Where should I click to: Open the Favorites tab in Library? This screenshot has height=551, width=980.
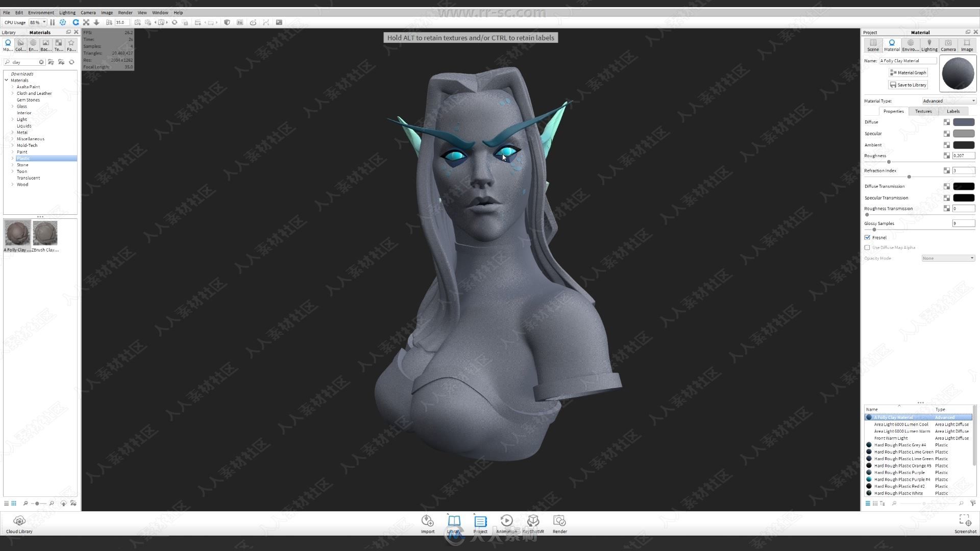[x=71, y=45]
